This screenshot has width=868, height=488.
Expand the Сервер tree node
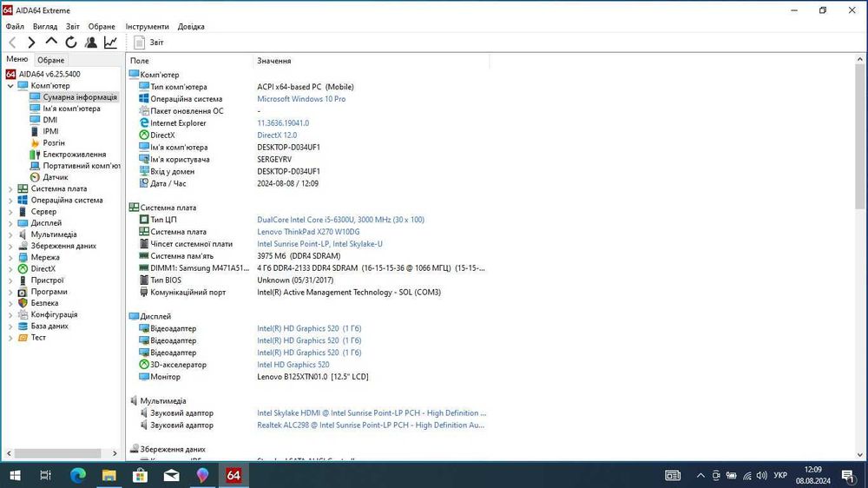10,212
